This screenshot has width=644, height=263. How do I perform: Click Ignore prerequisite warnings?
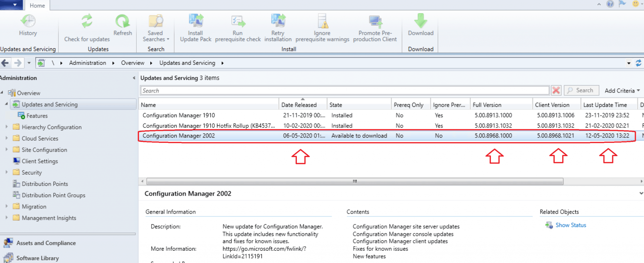click(x=322, y=28)
